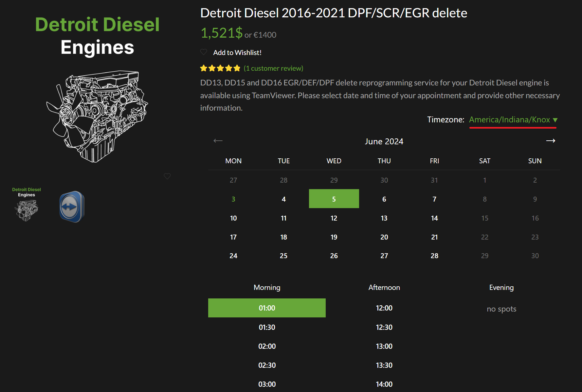Choose the 01:30 morning time slot

pos(267,327)
